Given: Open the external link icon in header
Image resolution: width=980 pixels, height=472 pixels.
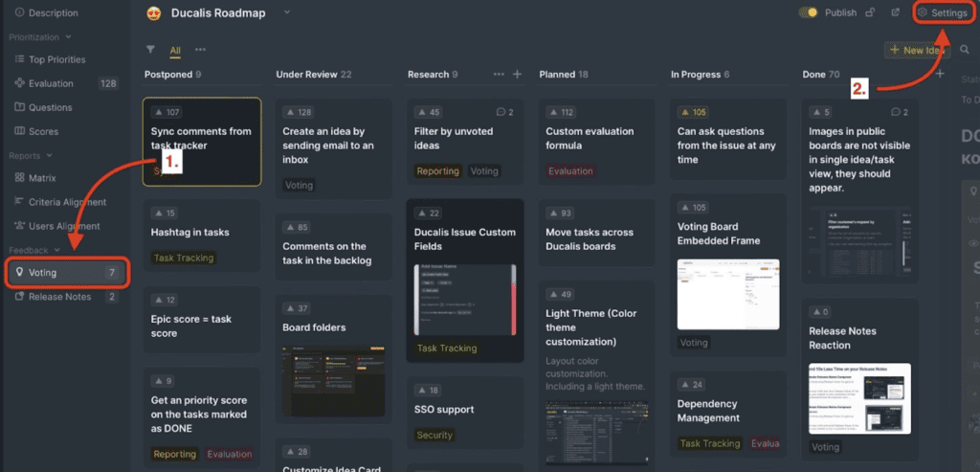Looking at the screenshot, I should tap(895, 12).
